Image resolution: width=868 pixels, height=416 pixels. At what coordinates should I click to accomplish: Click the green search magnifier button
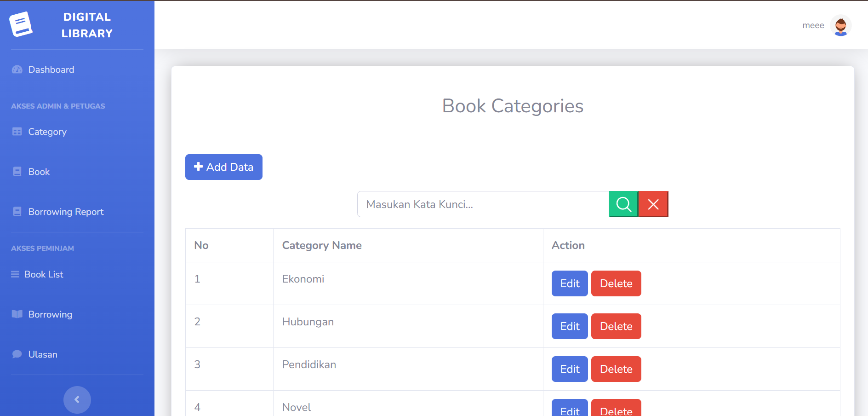[623, 204]
